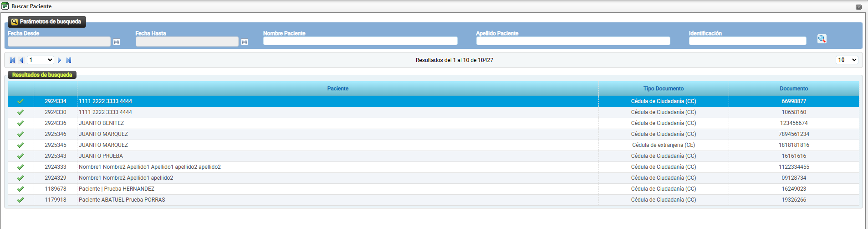Click the Nombre Paciente text field

[360, 41]
